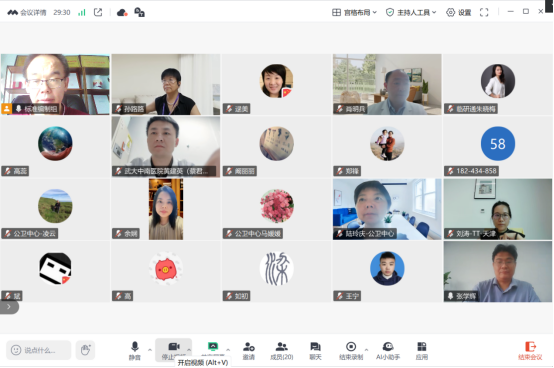The width and height of the screenshot is (554, 368).
Task: Open the 主持人工具 host tools menu
Action: point(411,12)
